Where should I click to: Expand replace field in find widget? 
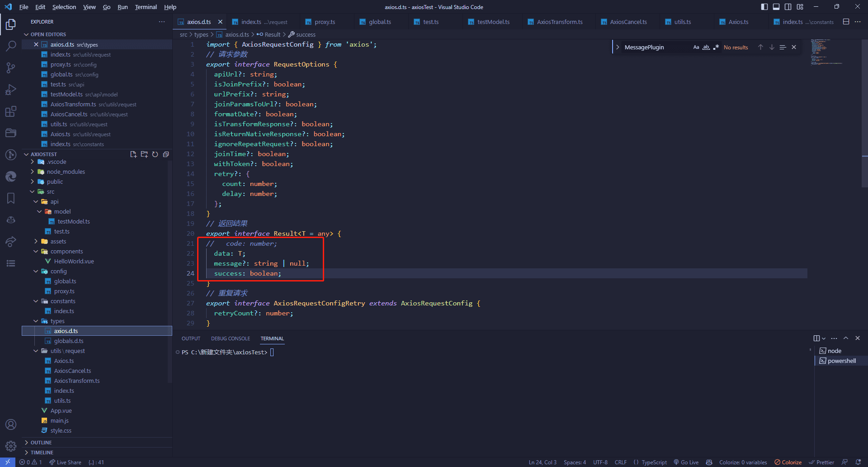618,47
